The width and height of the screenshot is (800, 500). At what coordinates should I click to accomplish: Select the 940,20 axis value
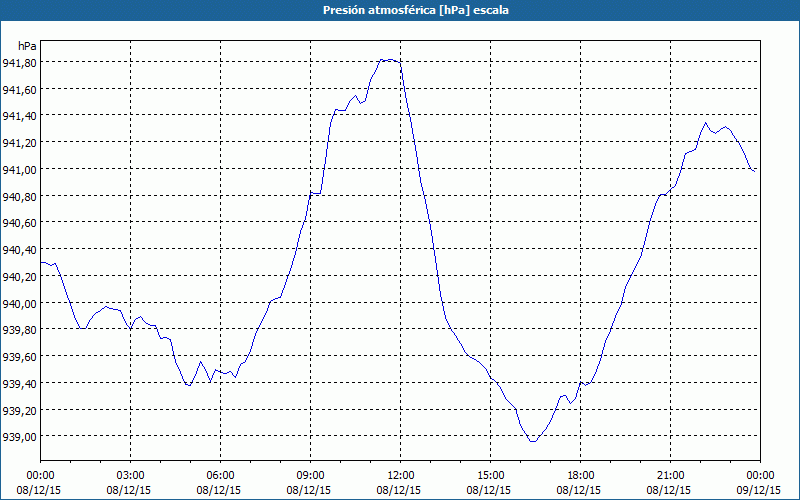coord(19,277)
